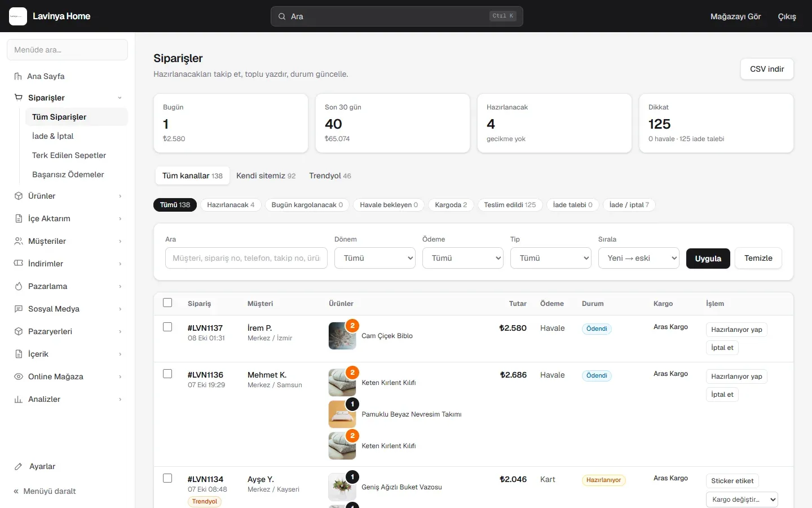
Task: Click the Lavinya Home logo icon
Action: (18, 16)
